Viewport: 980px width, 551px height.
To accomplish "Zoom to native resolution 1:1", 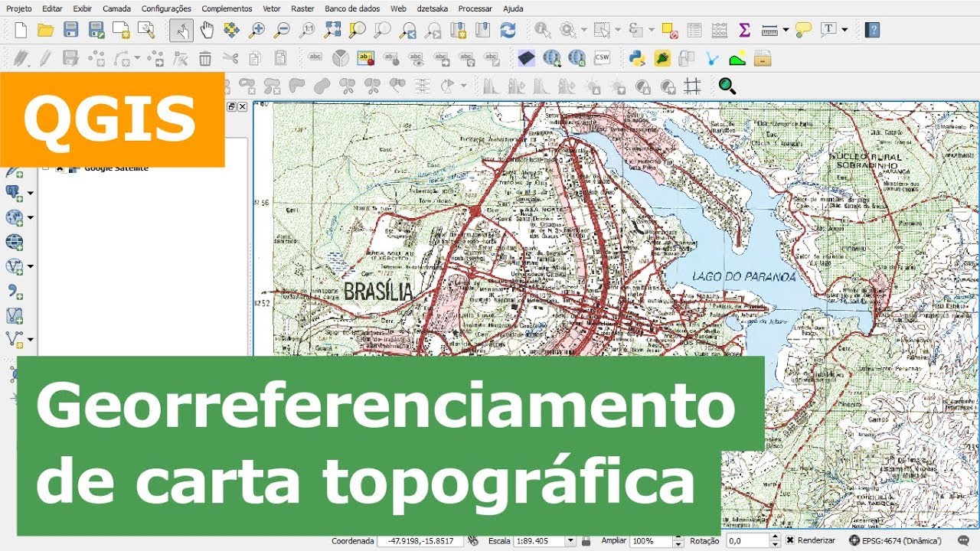I will tap(307, 30).
